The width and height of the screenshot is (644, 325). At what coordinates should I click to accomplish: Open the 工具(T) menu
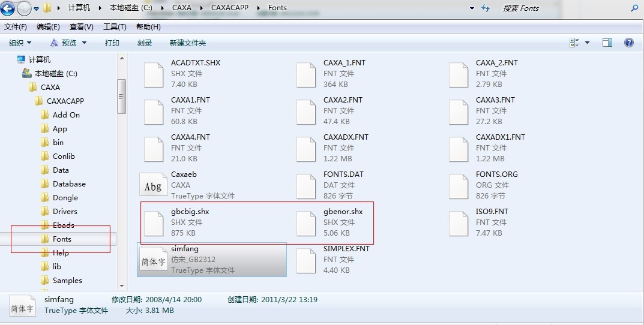(115, 27)
